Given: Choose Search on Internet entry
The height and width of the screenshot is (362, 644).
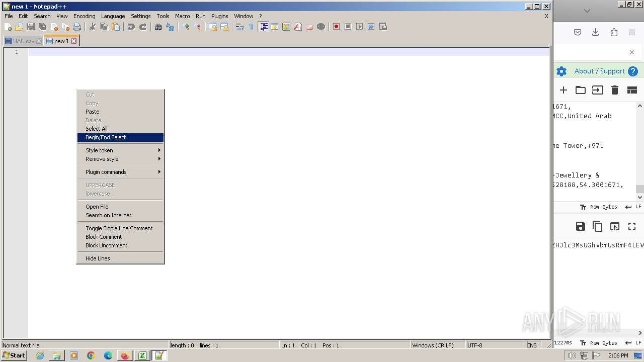Looking at the screenshot, I should click(120, 215).
